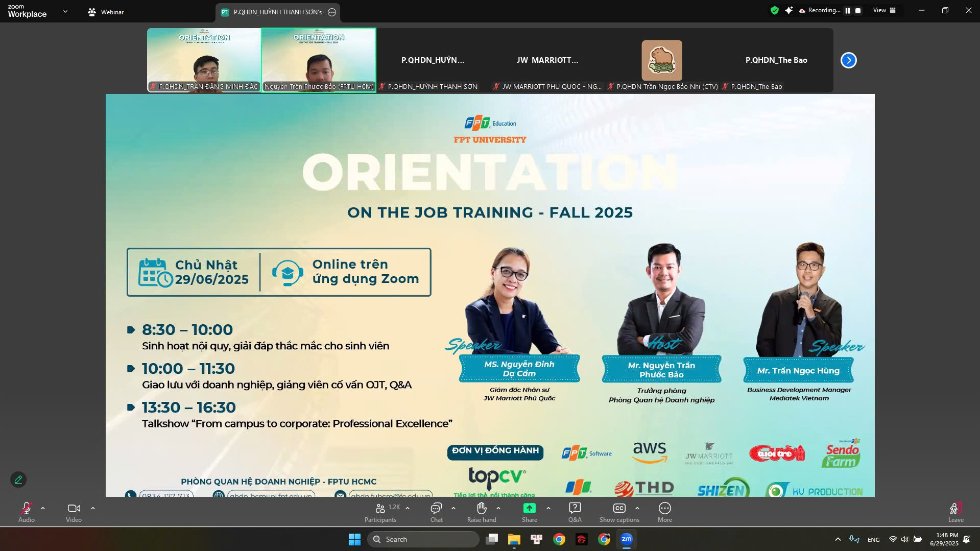Expand share options arrow

548,508
